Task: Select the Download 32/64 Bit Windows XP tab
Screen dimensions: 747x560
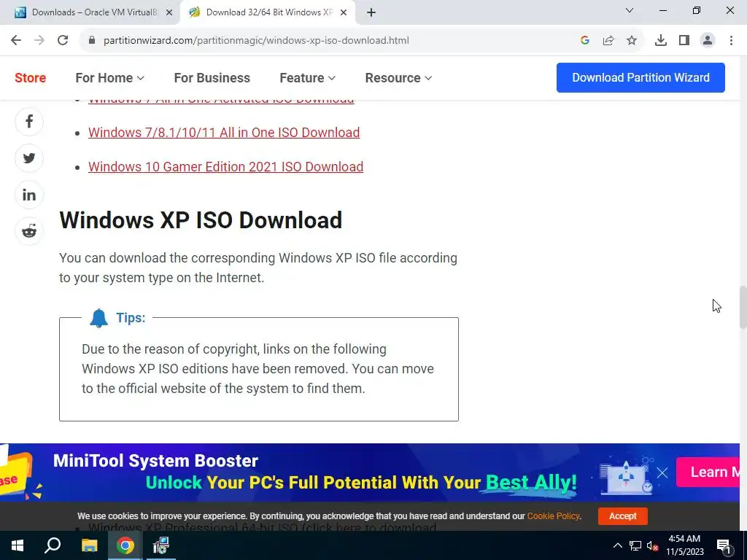Action: (267, 12)
